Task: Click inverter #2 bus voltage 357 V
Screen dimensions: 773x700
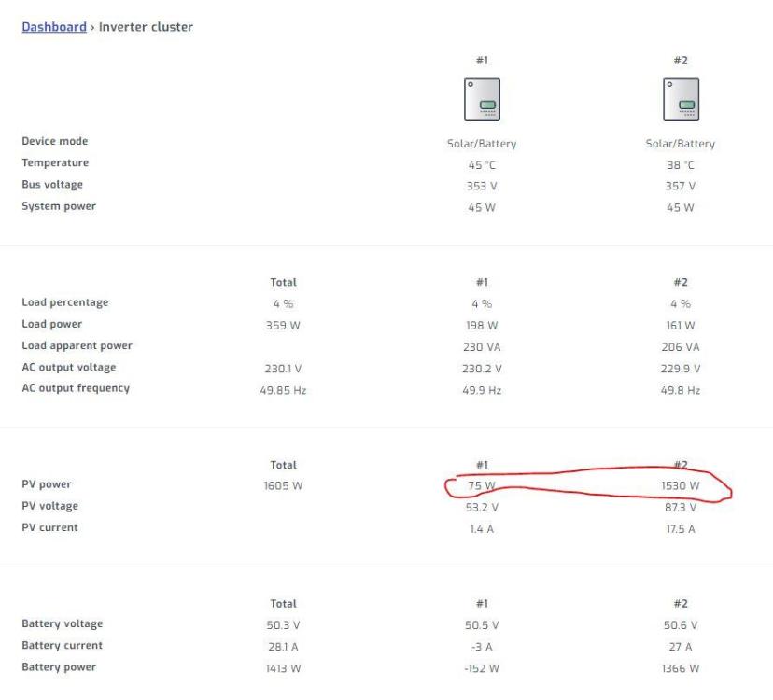Action: (681, 186)
